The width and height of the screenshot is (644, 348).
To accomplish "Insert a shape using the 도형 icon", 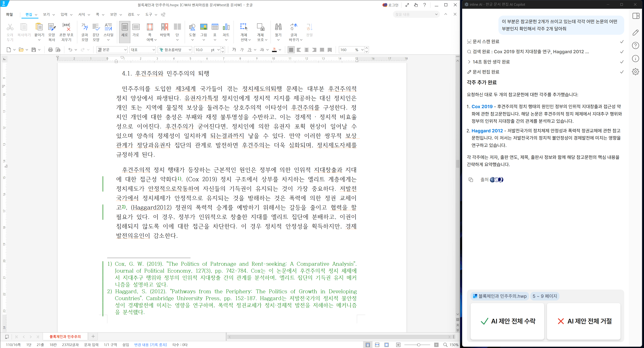I will (x=192, y=30).
